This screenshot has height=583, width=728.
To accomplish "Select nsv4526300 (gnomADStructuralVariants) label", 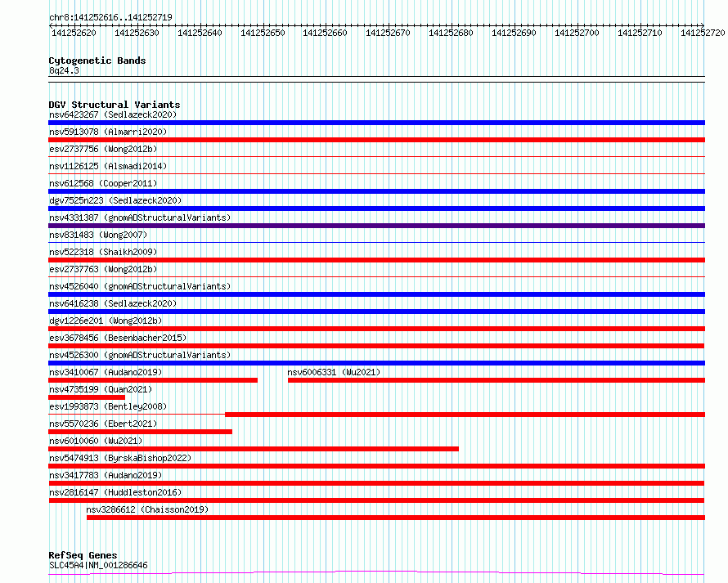I will 140,355.
